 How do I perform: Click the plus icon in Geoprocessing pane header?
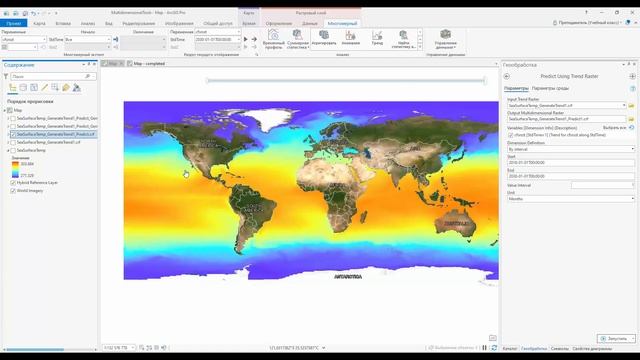632,76
